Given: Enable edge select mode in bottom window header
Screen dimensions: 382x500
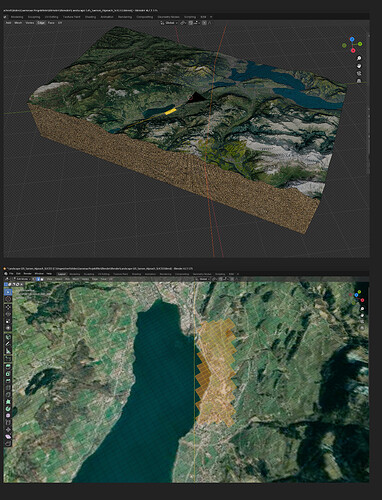Looking at the screenshot, I should 38,279.
